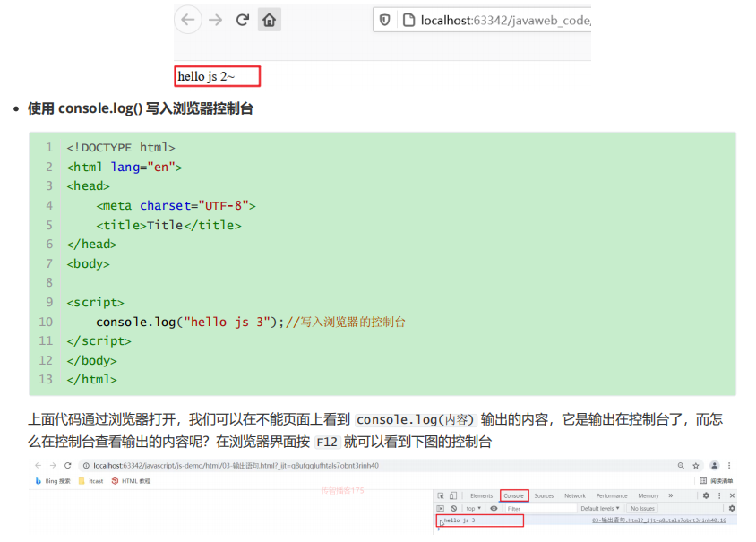Open the HTML 教程 bookmark
The height and width of the screenshot is (542, 756).
[131, 481]
